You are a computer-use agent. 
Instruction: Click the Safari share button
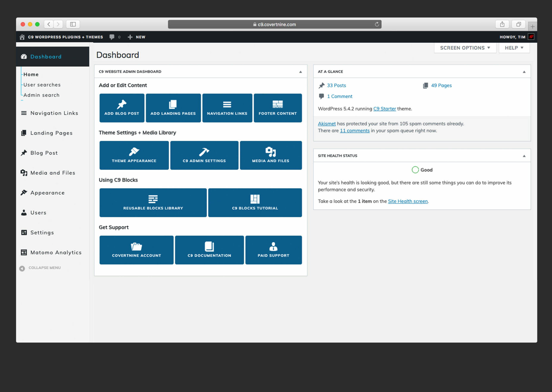tap(502, 24)
